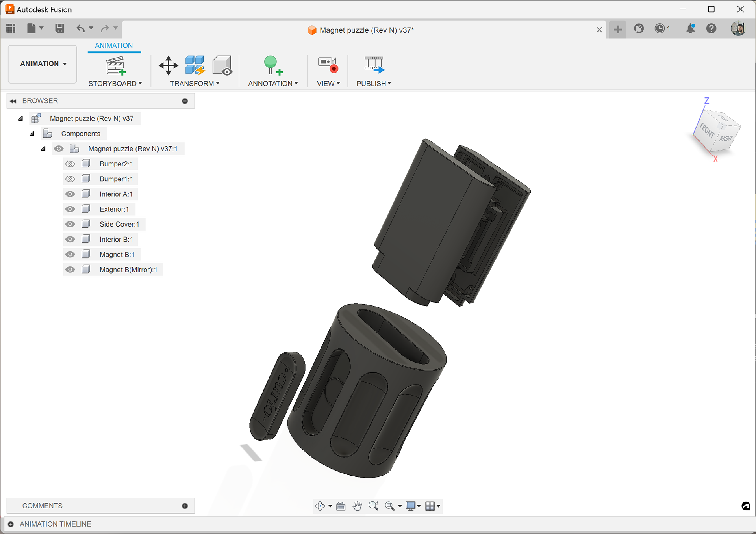Open the TRANSFORM menu

[x=195, y=84]
